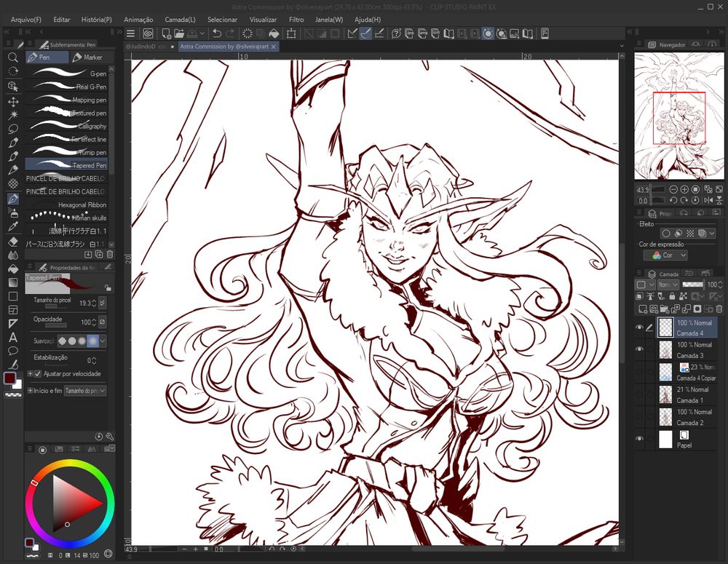Select the Textured pen sub tool
Viewport: 728px width, 564px height.
point(67,113)
